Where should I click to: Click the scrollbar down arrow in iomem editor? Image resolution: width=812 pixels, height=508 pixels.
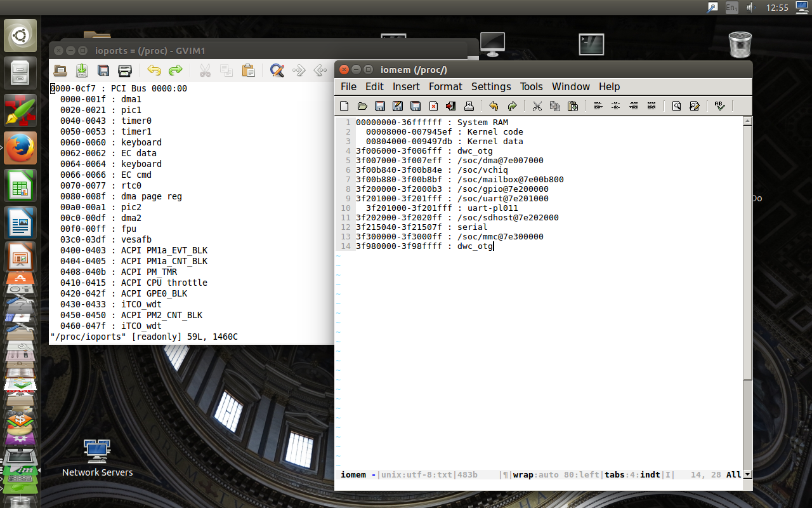(x=747, y=474)
